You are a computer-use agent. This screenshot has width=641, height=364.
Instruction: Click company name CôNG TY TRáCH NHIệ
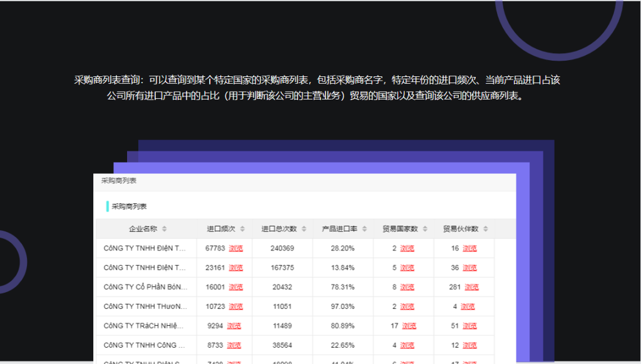pyautogui.click(x=145, y=326)
